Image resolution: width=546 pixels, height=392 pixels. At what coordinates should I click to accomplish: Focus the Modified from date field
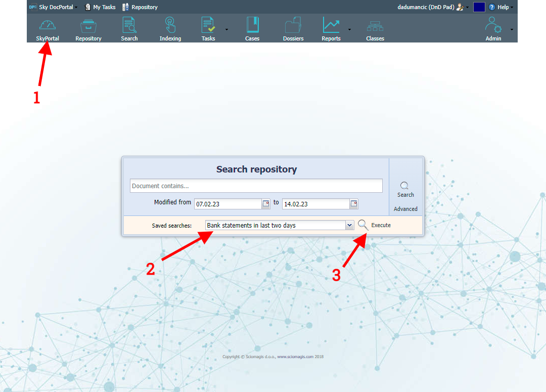coord(228,204)
